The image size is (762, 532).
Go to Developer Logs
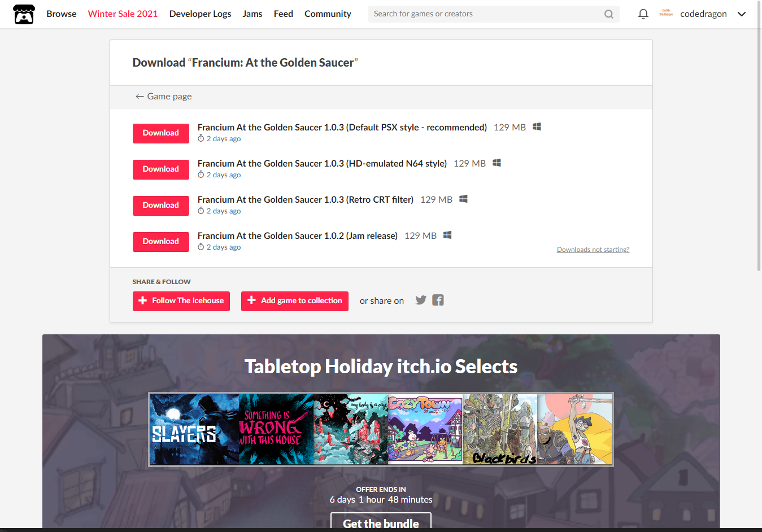point(200,14)
